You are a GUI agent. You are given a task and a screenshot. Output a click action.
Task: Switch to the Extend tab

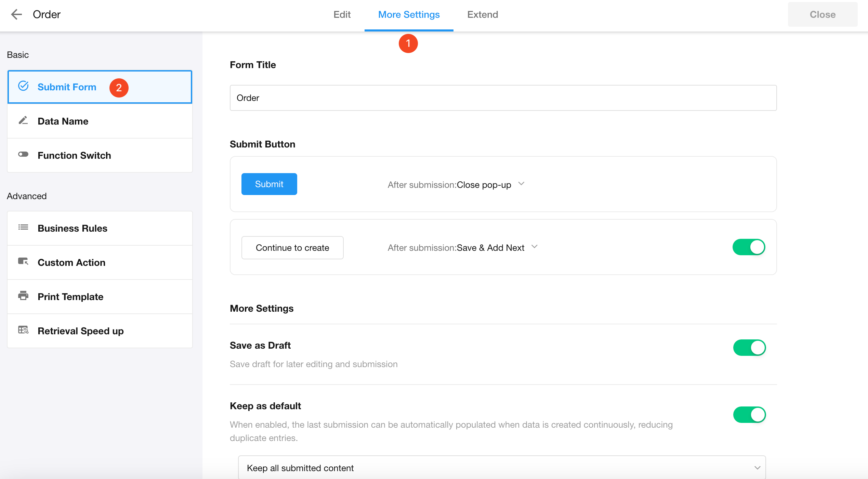pos(482,14)
